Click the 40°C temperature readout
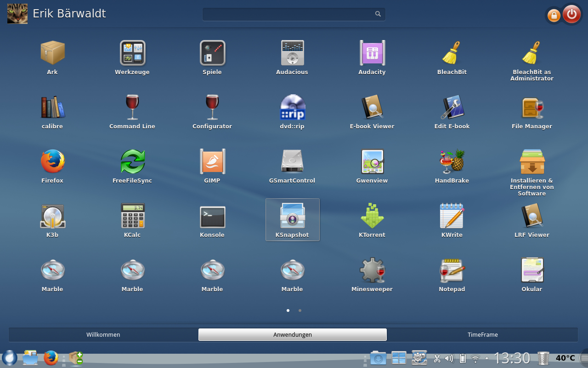This screenshot has width=588, height=368. [x=565, y=358]
